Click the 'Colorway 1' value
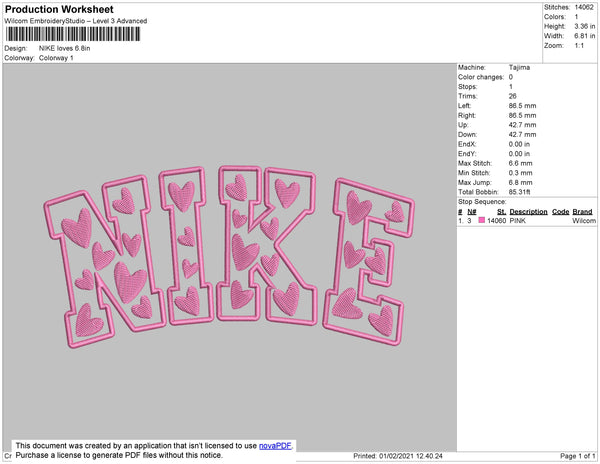This screenshot has height=464, width=600. tap(56, 58)
